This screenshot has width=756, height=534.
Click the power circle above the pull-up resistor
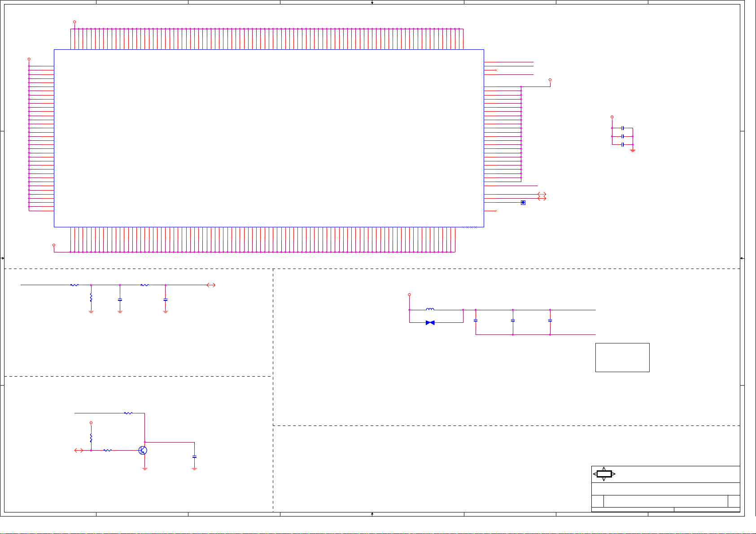click(x=91, y=423)
